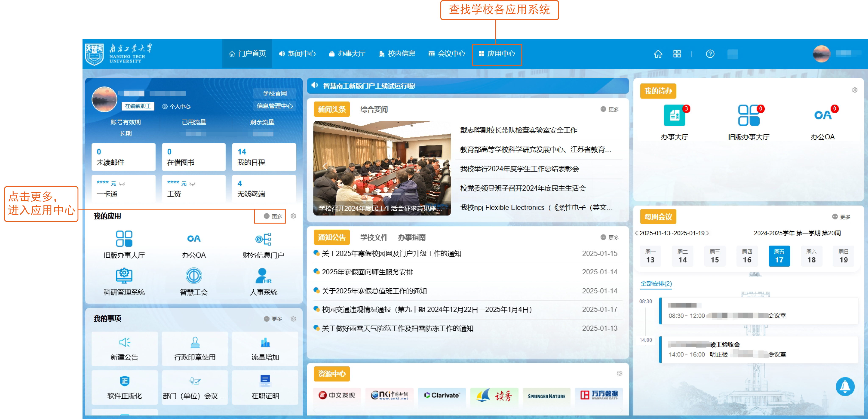Screen dimensions: 868x419
Task: Open Clarivate resource logo
Action: [x=442, y=395]
